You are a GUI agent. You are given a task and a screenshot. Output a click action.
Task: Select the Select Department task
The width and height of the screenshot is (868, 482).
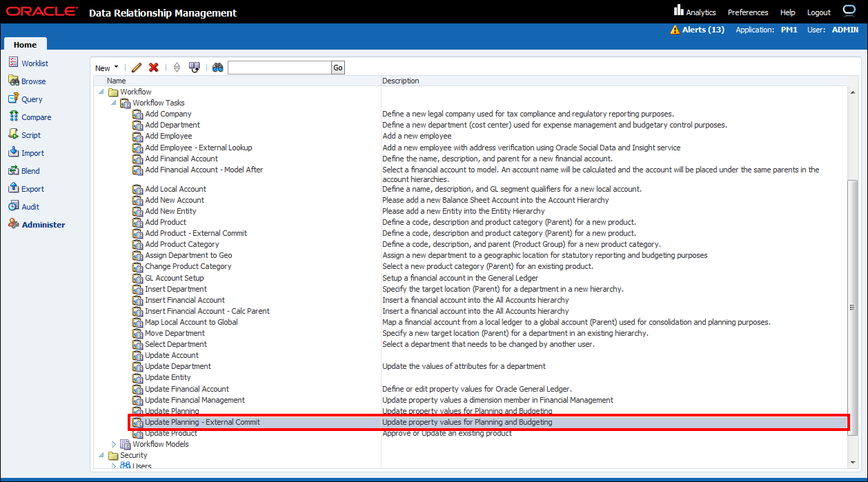pos(176,345)
